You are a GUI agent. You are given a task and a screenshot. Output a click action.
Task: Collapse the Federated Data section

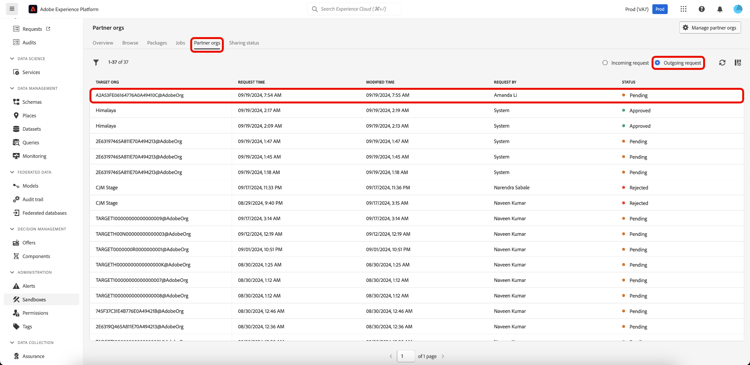tap(12, 172)
